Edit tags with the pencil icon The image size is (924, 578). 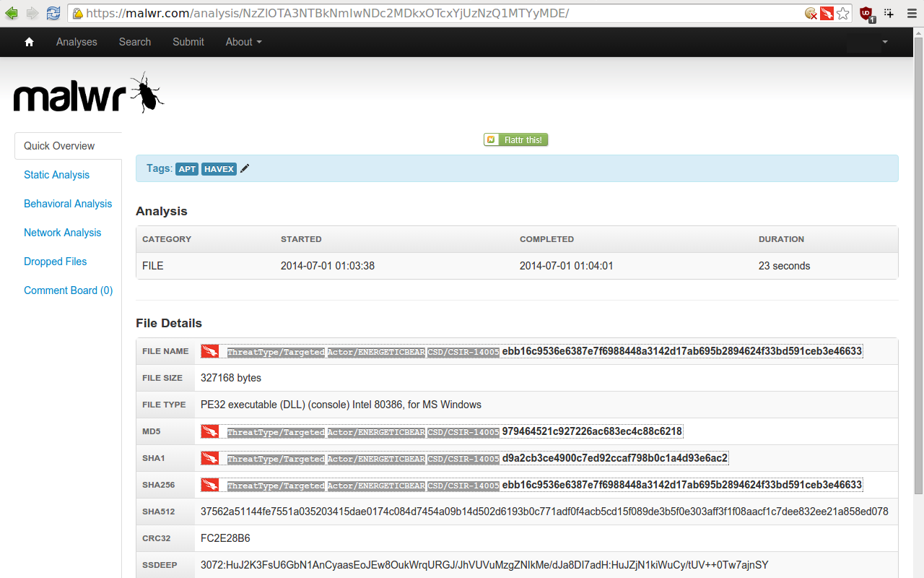(245, 168)
